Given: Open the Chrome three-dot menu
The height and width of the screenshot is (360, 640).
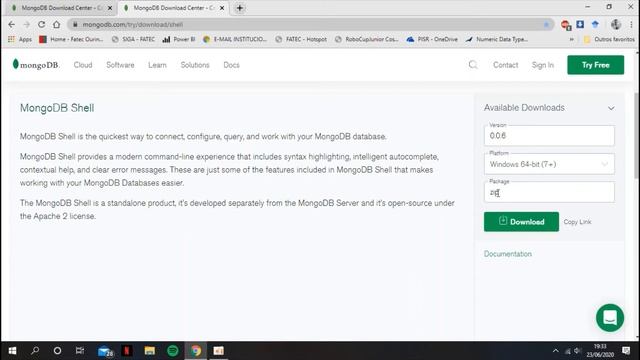Looking at the screenshot, I should (x=631, y=24).
